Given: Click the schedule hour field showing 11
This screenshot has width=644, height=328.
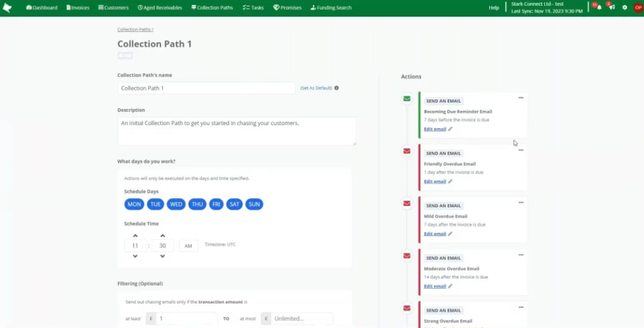Looking at the screenshot, I should click(x=135, y=246).
